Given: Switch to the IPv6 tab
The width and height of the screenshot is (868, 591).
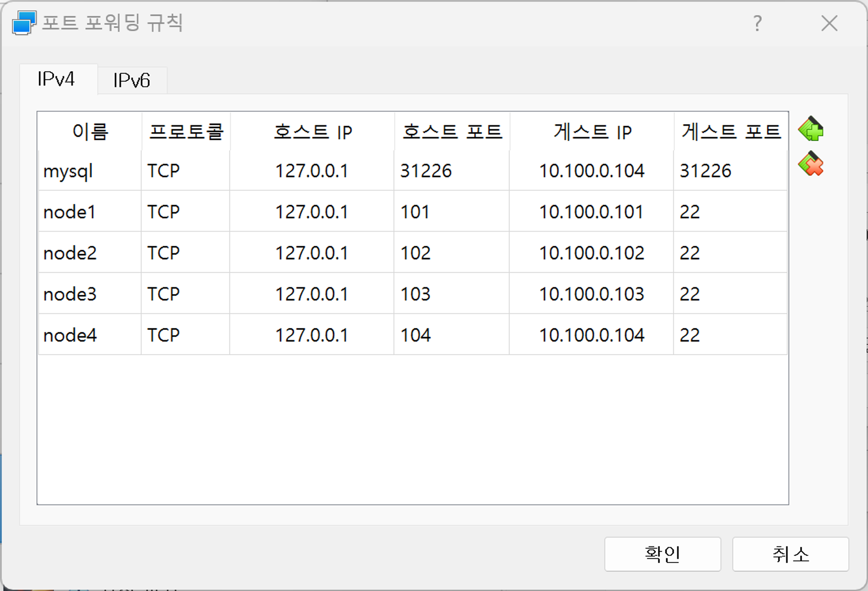Looking at the screenshot, I should click(132, 80).
